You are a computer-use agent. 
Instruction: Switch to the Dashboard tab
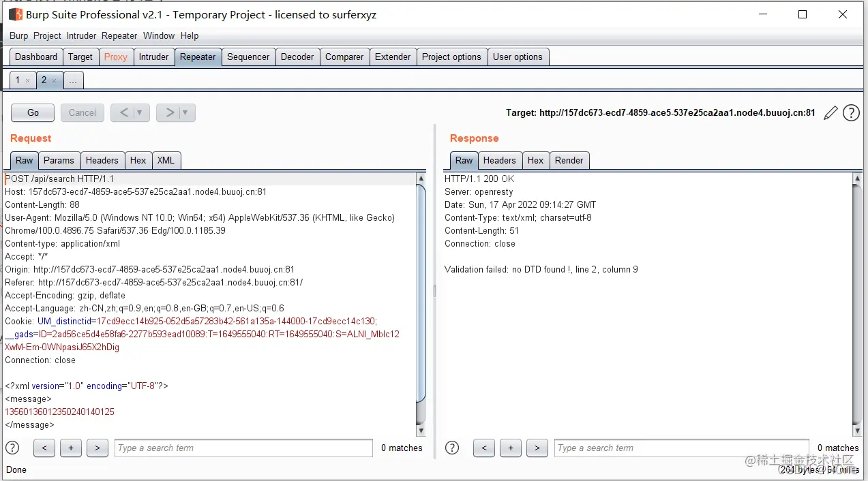36,57
